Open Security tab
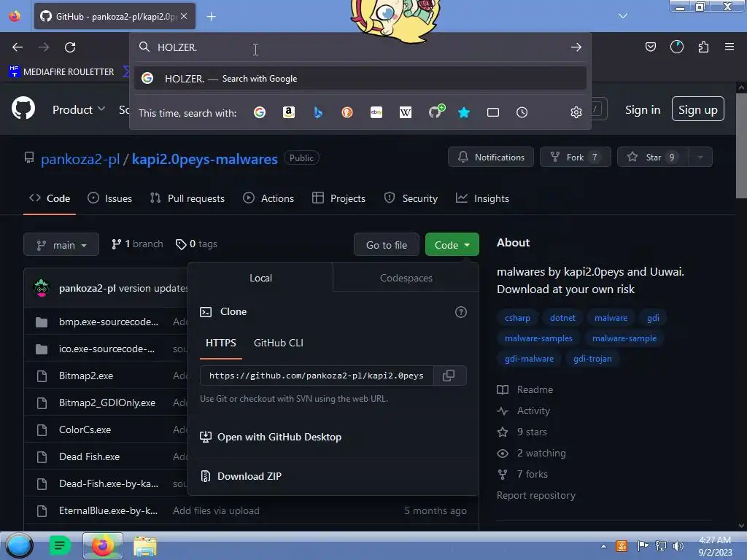Viewport: 747px width, 560px height. (x=411, y=198)
